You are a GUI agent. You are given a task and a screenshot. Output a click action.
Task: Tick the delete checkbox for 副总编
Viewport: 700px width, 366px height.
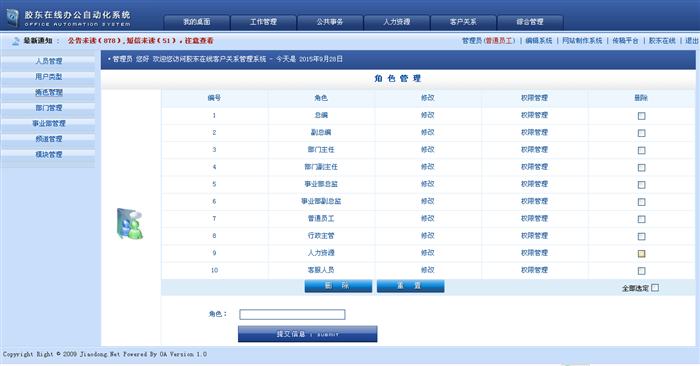[x=642, y=133]
